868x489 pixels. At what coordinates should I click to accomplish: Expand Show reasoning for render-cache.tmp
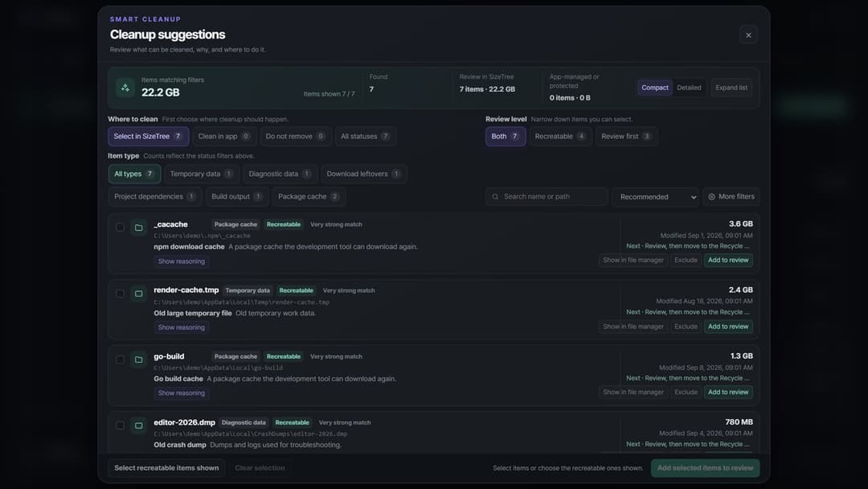[x=182, y=327]
